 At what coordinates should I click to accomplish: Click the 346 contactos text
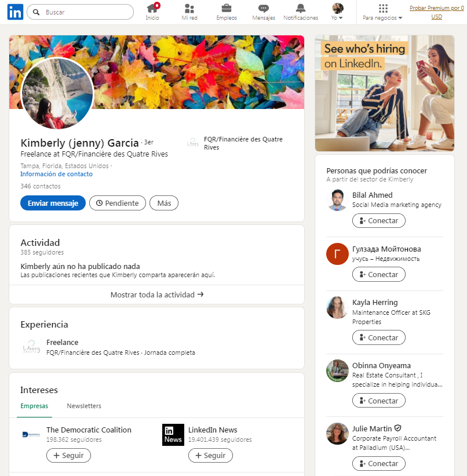(41, 186)
